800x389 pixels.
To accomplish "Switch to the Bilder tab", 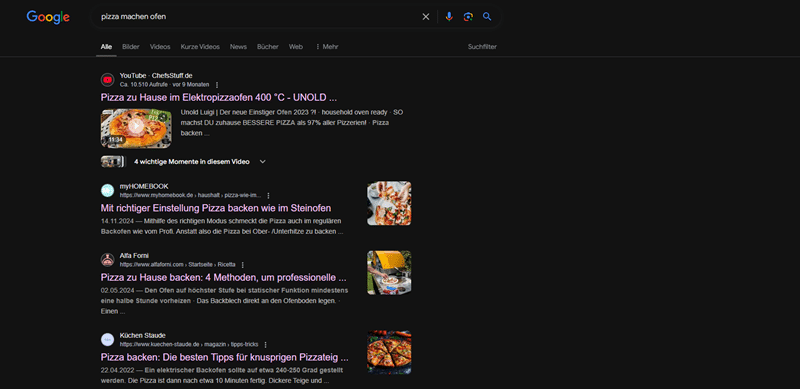I will (x=131, y=46).
